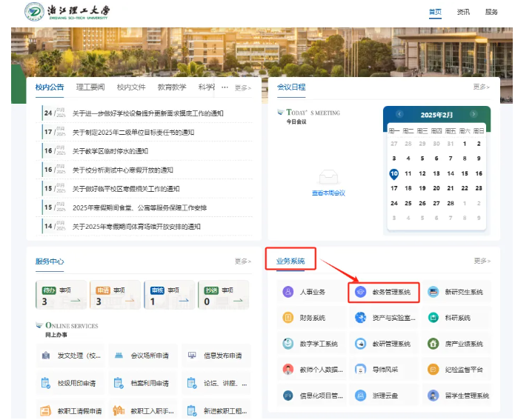The height and width of the screenshot is (420, 515).
Task: Switch to the 理工要闻 tab
Action: 90,87
